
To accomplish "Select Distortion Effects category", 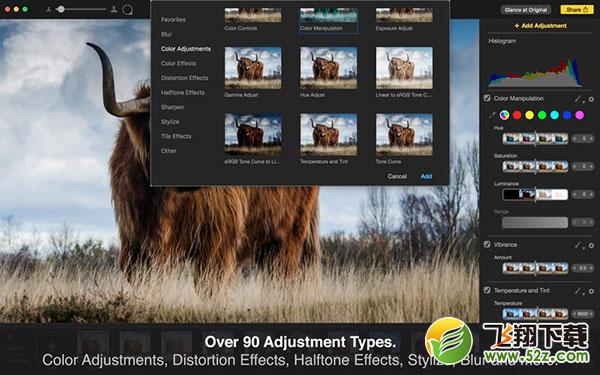I will pos(184,78).
